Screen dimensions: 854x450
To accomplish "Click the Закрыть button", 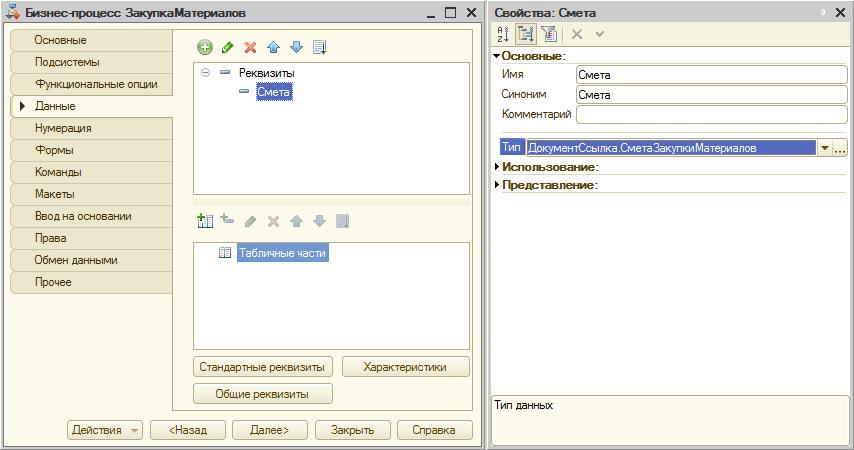I will tap(352, 430).
